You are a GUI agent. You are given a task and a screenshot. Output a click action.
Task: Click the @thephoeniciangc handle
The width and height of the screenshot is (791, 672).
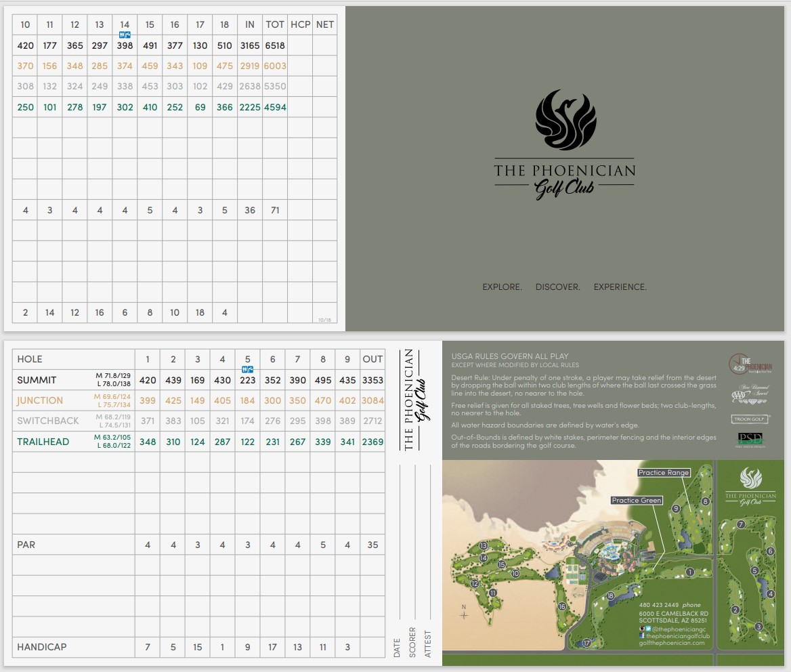pyautogui.click(x=679, y=629)
